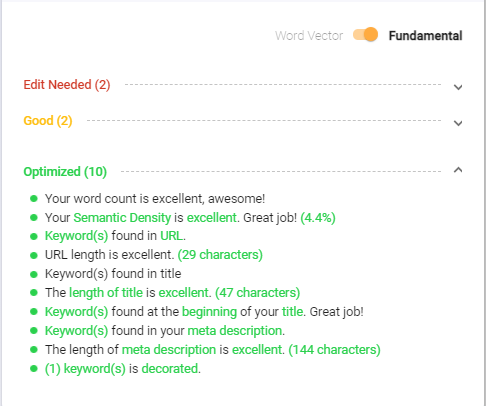The image size is (486, 406).
Task: Click the Optimized (10) heading
Action: [x=65, y=172]
